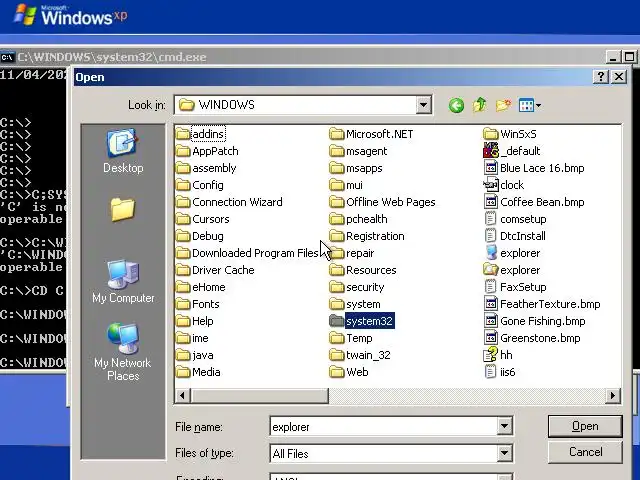The width and height of the screenshot is (640, 480).
Task: Select the Gone Fishing.bmp file
Action: pyautogui.click(x=535, y=321)
